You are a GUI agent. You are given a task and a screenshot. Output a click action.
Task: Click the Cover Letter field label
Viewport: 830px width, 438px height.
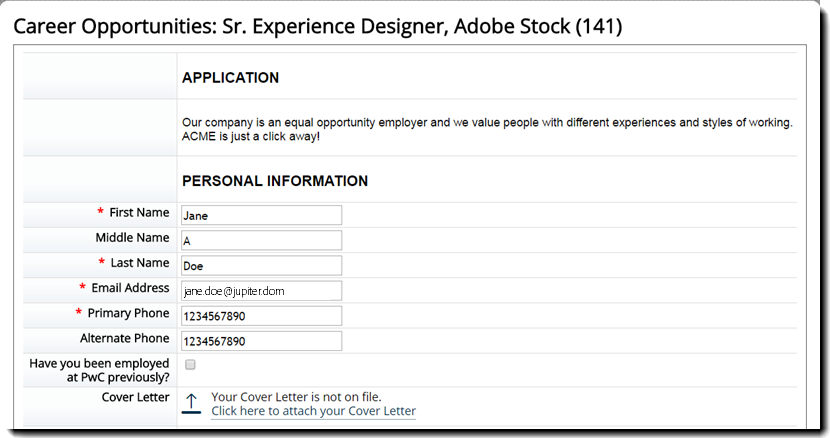[135, 397]
